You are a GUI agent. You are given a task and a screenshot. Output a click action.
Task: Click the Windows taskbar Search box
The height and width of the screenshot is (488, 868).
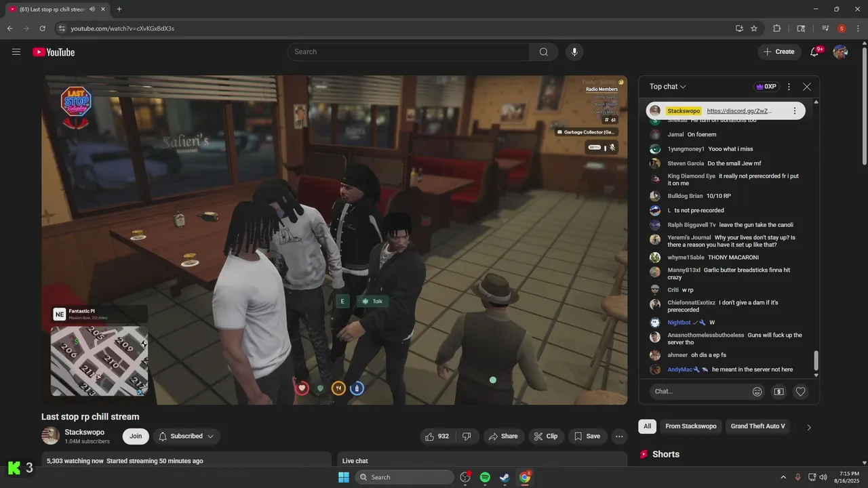pos(404,477)
